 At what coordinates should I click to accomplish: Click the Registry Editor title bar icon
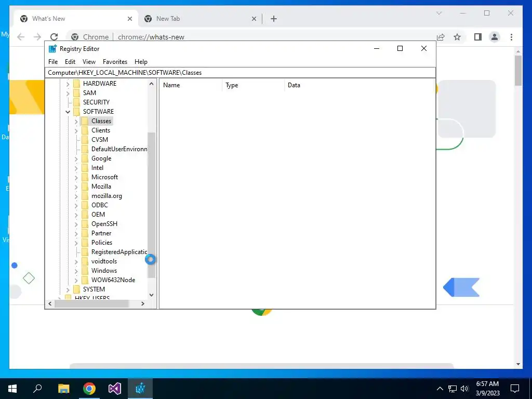[x=52, y=49]
